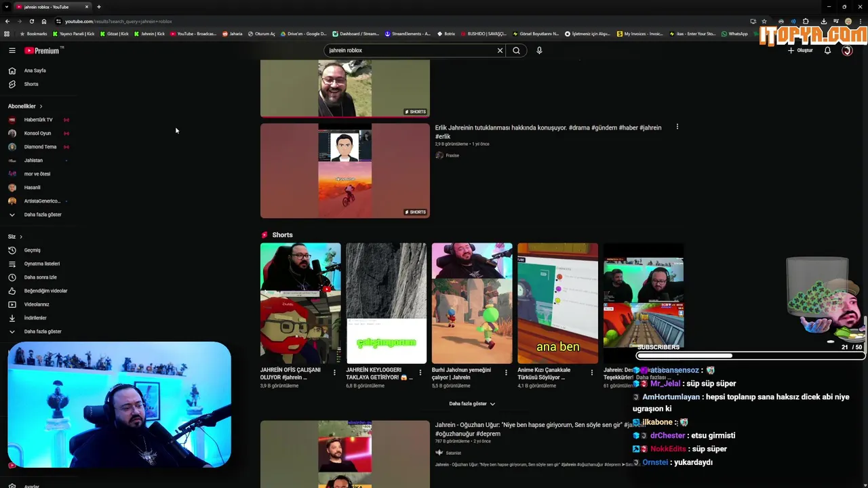Screen dimensions: 868x488
Task: Expand the Abonelikler section chevron
Action: point(41,106)
